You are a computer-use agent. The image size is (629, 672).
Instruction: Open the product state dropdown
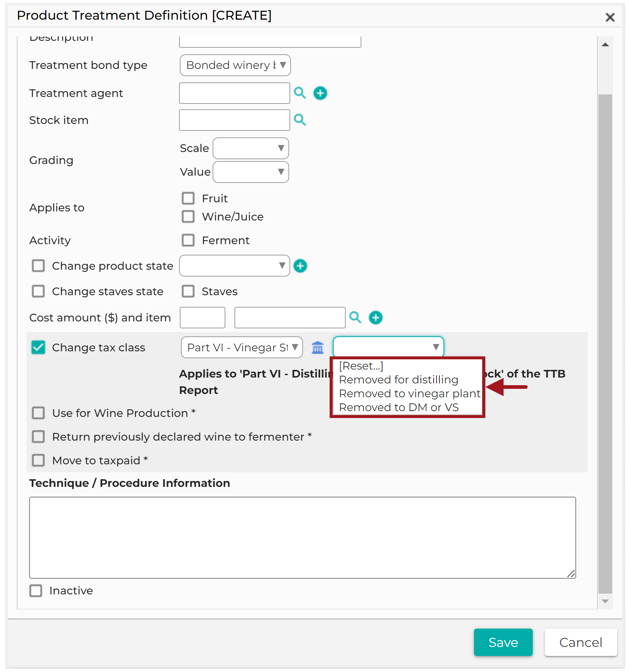234,266
